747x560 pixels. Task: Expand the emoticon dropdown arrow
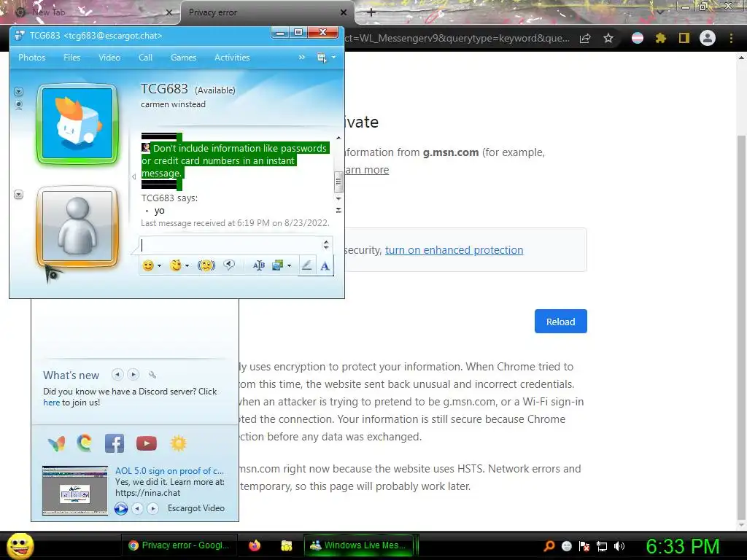tap(160, 265)
